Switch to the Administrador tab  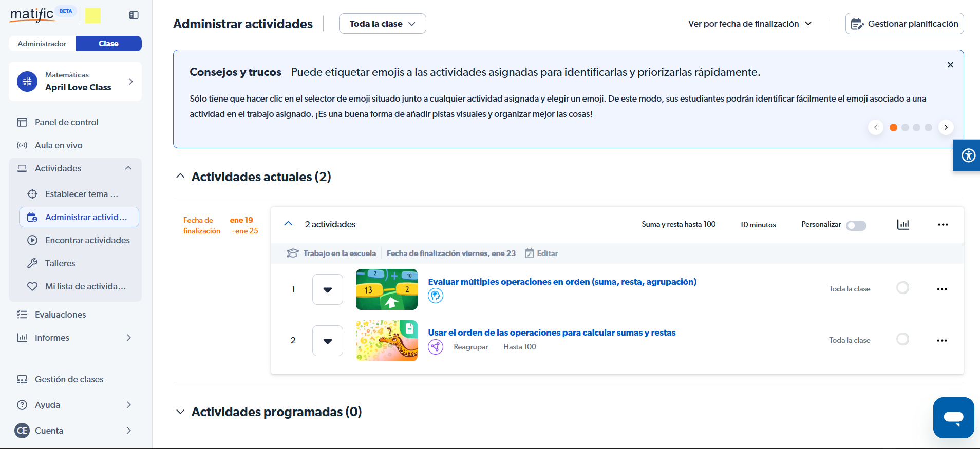pyautogui.click(x=42, y=44)
